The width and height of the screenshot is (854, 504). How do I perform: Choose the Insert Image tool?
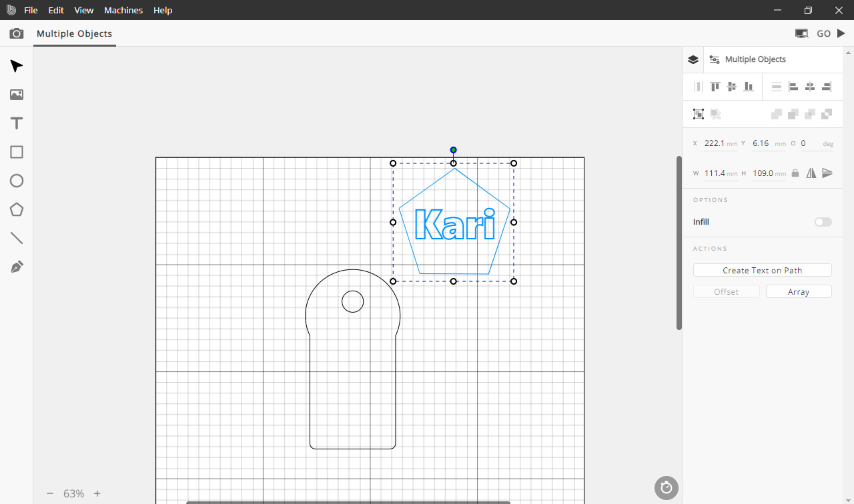(17, 95)
